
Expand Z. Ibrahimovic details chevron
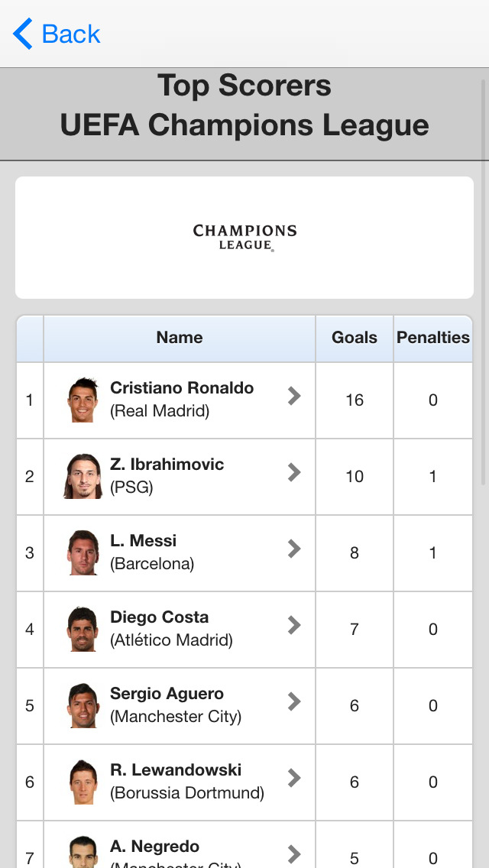(294, 472)
